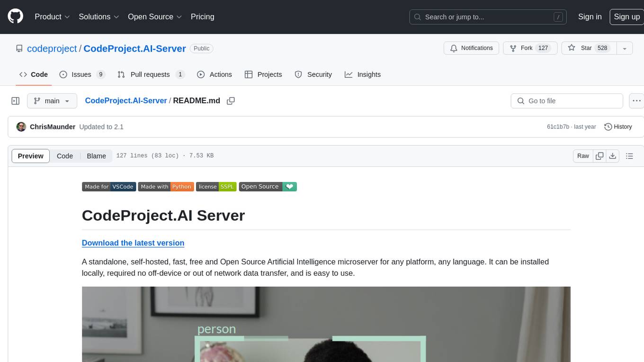Focus the Go to file field
Viewport: 644px width, 362px height.
pyautogui.click(x=567, y=101)
